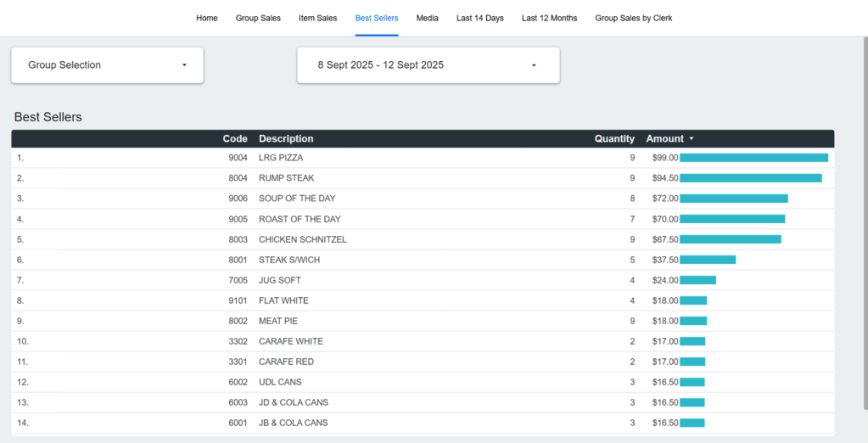This screenshot has width=868, height=443.
Task: Click the CHICKEN SCHNITZEL description
Action: 302,239
